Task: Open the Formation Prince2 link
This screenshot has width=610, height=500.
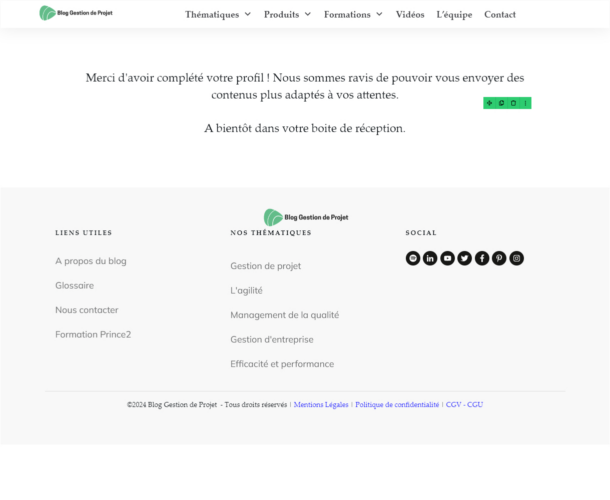Action: pyautogui.click(x=93, y=335)
